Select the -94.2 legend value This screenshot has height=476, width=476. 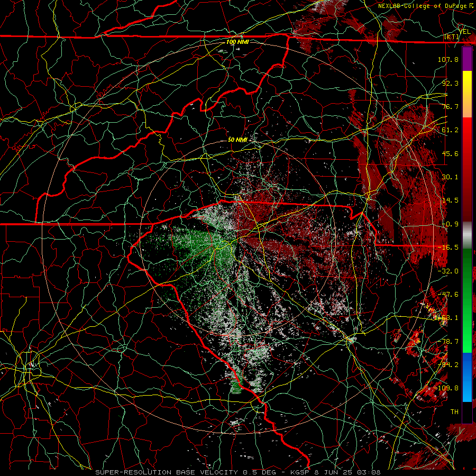[448, 365]
